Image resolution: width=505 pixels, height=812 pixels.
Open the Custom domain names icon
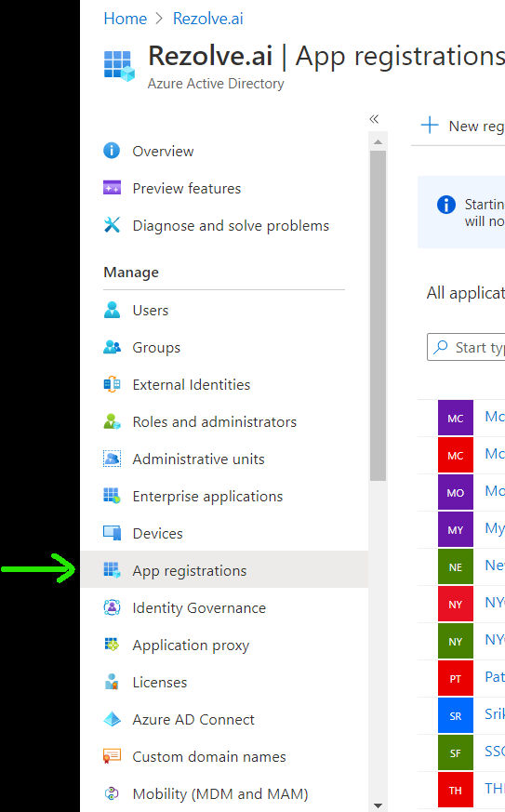coord(112,756)
